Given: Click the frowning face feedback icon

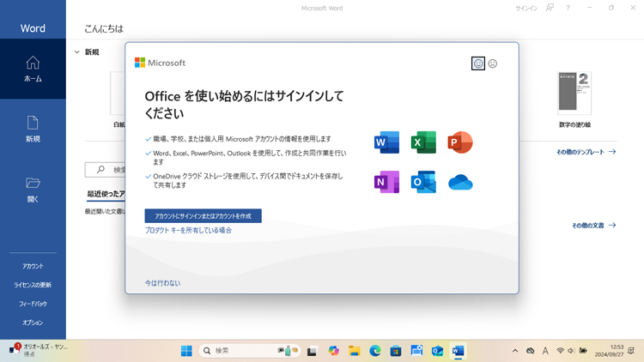Looking at the screenshot, I should pos(493,63).
